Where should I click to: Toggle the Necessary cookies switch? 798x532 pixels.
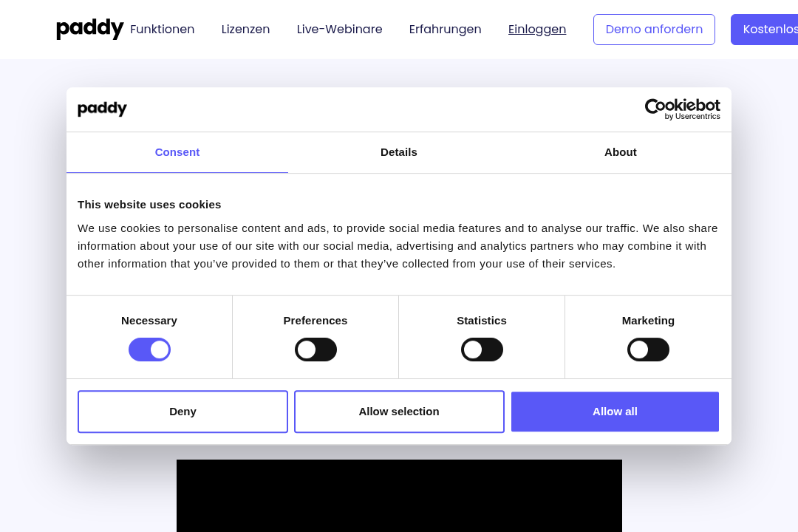point(149,349)
